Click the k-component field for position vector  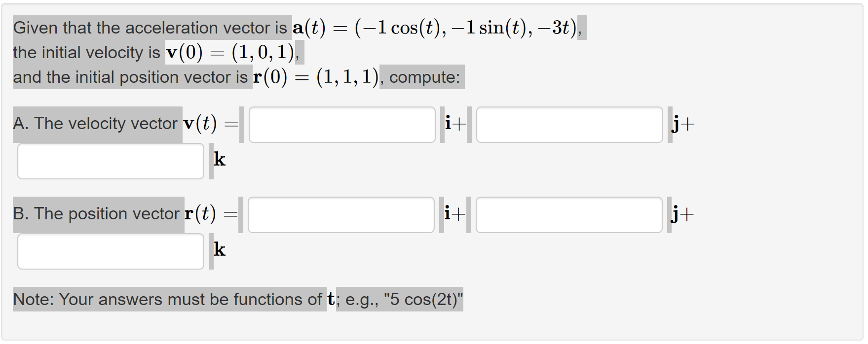(x=111, y=251)
